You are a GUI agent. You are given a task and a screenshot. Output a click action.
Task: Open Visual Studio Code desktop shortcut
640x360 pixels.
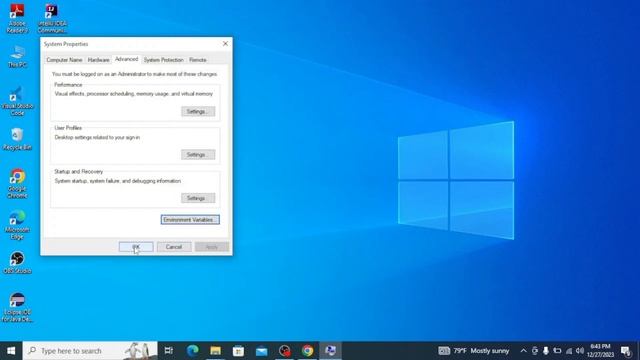pos(17,101)
